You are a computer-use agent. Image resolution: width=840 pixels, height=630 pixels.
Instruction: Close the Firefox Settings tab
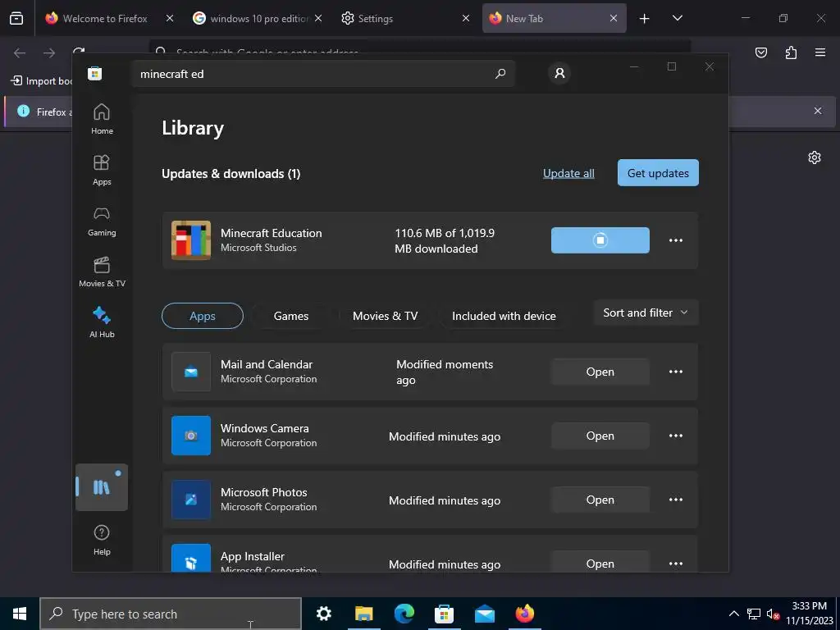(466, 18)
